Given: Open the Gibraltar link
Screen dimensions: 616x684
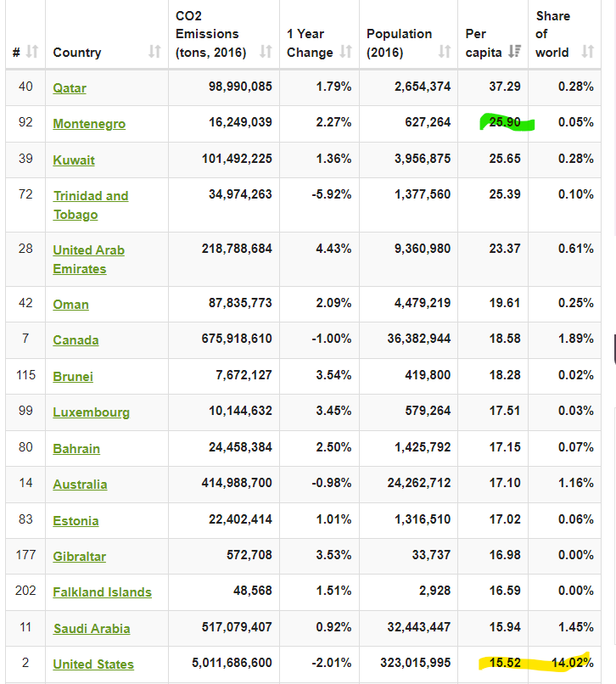Looking at the screenshot, I should [x=80, y=557].
